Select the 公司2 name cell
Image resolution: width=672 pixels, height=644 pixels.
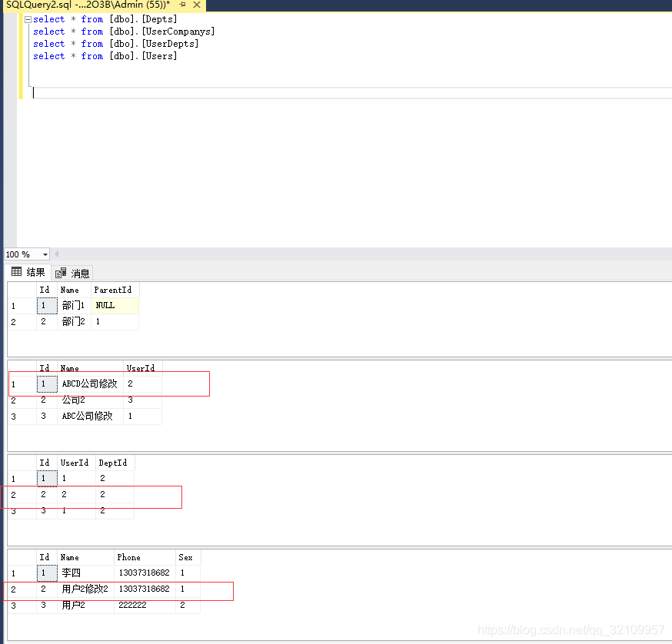click(91, 400)
